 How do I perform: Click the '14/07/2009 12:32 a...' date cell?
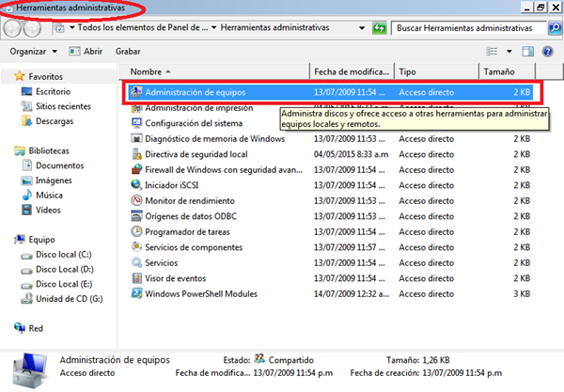pos(352,294)
